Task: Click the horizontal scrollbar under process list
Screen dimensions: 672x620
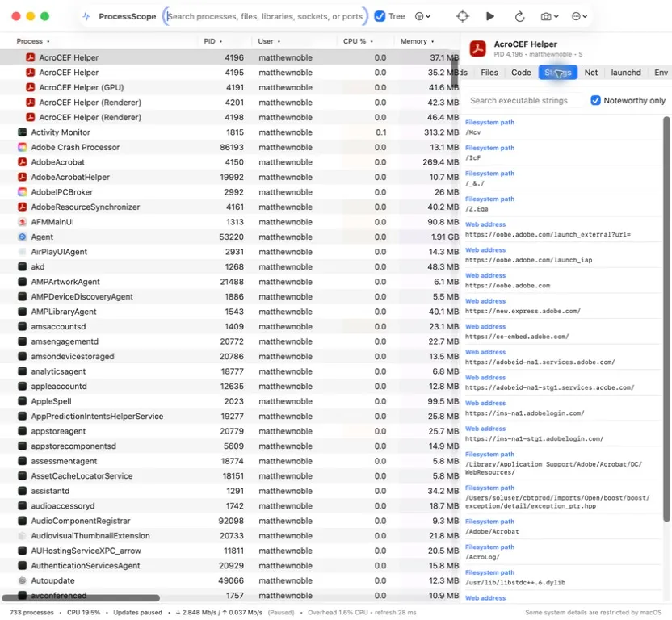Action: click(x=81, y=597)
